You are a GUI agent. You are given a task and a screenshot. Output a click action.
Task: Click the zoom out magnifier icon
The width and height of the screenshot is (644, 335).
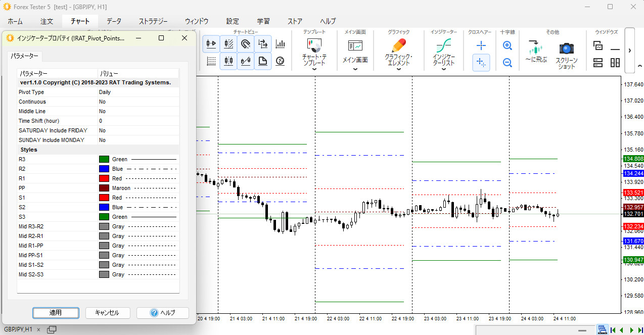click(508, 63)
